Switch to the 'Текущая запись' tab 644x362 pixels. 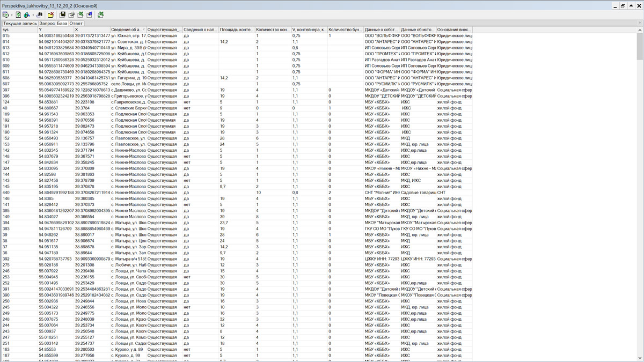pos(20,24)
